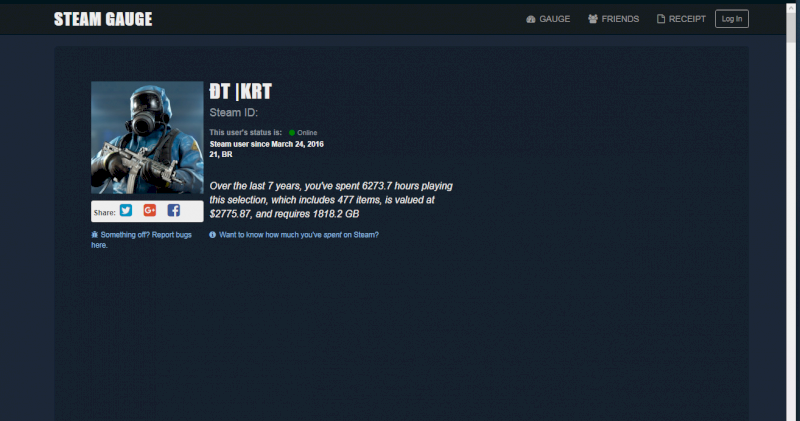Click the green Online status indicator
Viewport: 800px width, 421px height.
pyautogui.click(x=292, y=133)
